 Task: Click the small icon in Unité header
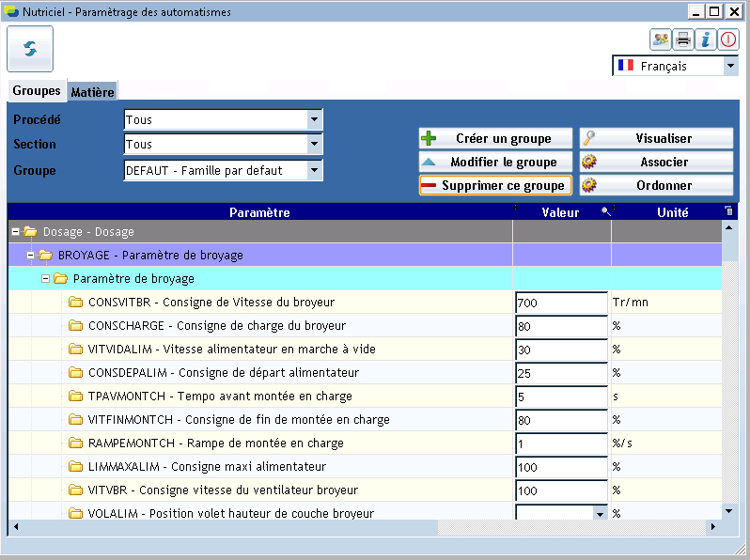coord(727,210)
